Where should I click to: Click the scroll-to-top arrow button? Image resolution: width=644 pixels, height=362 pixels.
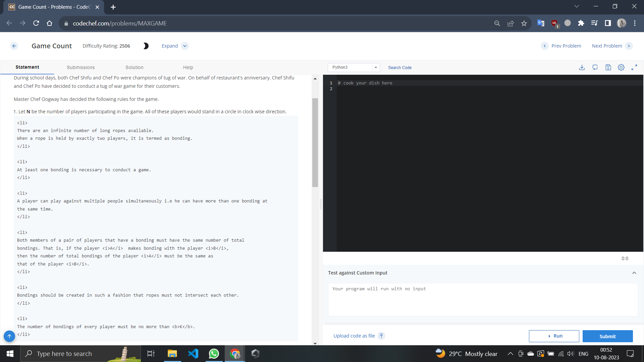click(9, 336)
